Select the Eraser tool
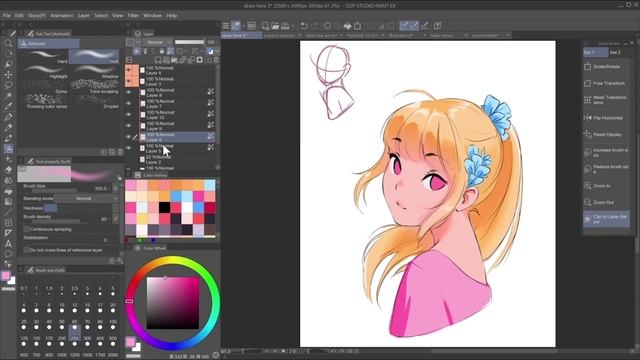Screen dimensions: 640x360 click(8, 170)
